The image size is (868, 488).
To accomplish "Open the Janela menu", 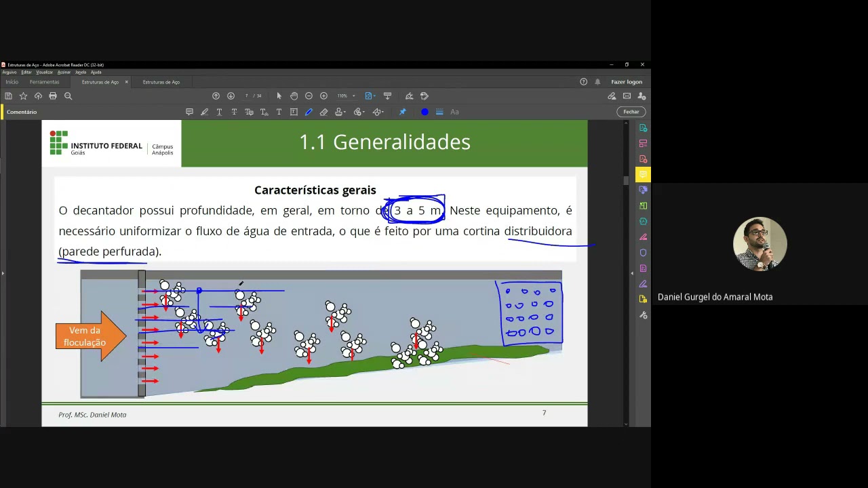I will tap(81, 72).
